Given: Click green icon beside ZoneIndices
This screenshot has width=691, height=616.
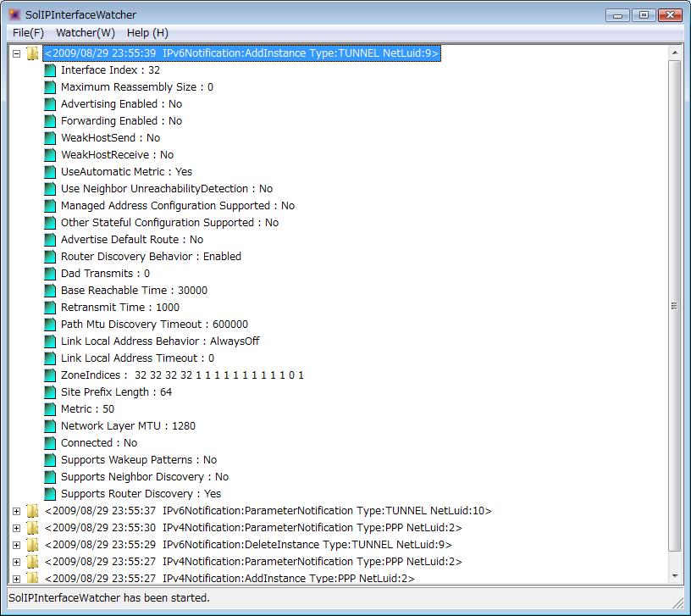Looking at the screenshot, I should pos(50,375).
